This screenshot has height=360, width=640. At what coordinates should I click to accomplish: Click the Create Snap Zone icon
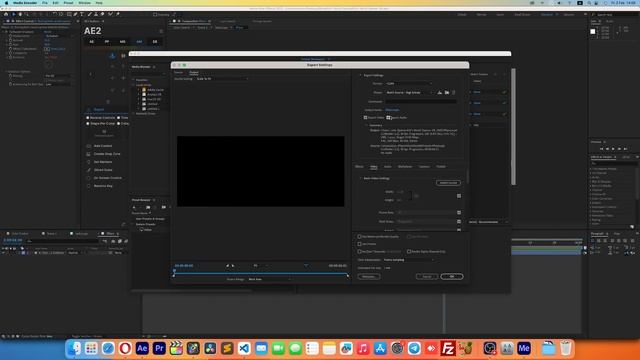click(89, 154)
